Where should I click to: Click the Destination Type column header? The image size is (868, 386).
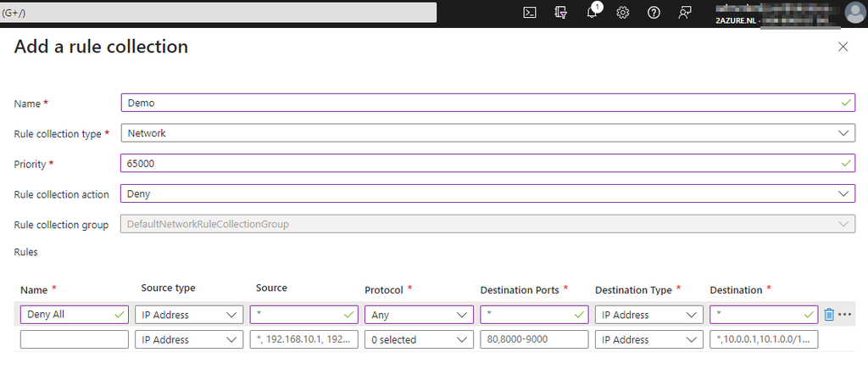[x=633, y=289]
